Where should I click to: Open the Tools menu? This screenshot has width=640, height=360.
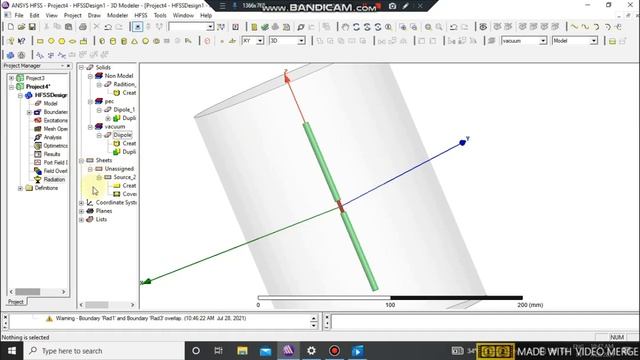pos(160,15)
